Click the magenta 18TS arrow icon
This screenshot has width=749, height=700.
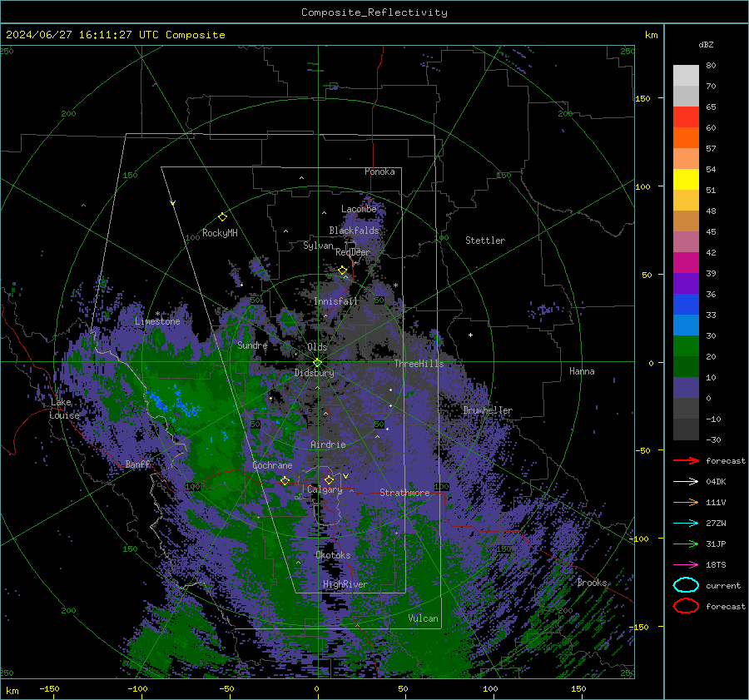tap(686, 565)
